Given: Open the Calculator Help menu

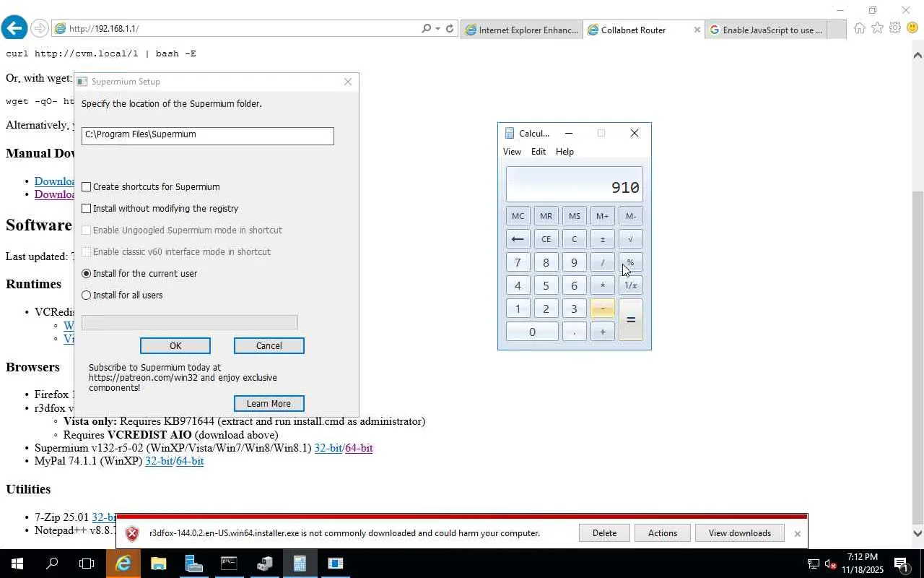Looking at the screenshot, I should (x=565, y=152).
